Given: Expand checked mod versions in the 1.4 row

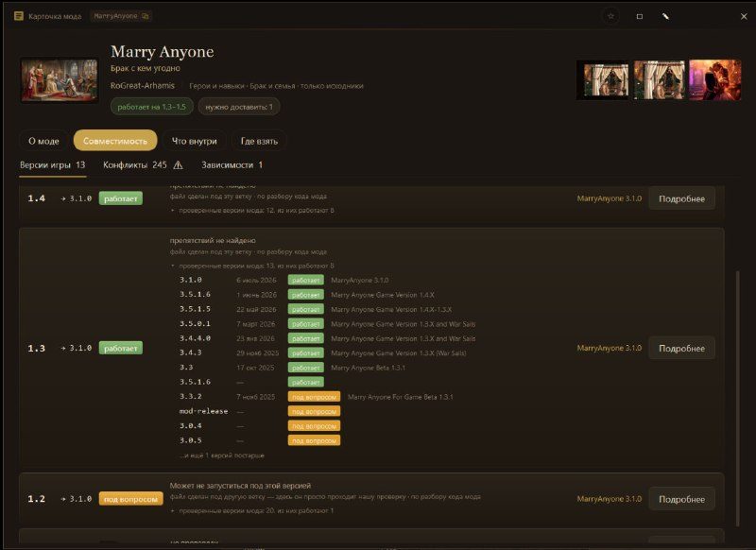Looking at the screenshot, I should click(252, 211).
